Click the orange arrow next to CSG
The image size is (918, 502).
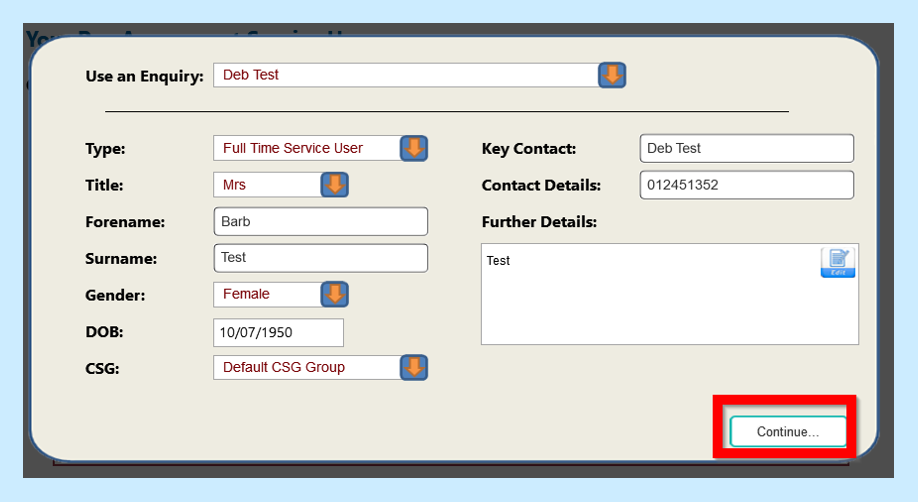(414, 367)
